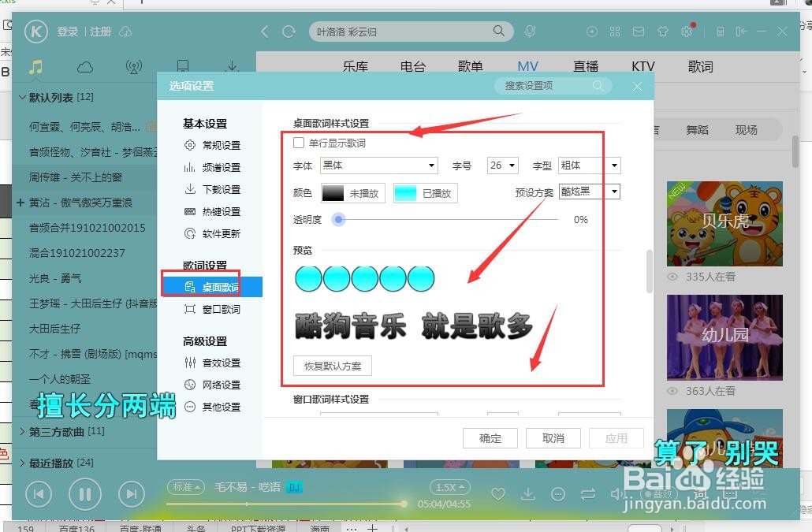Open the 字体 font dropdown showing 黑体
812x532 pixels.
[x=378, y=166]
